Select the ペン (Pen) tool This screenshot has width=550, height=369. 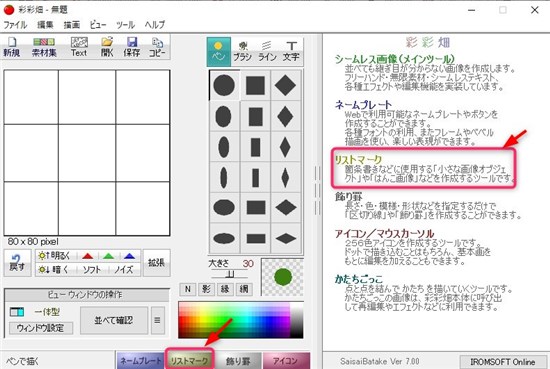tap(219, 52)
